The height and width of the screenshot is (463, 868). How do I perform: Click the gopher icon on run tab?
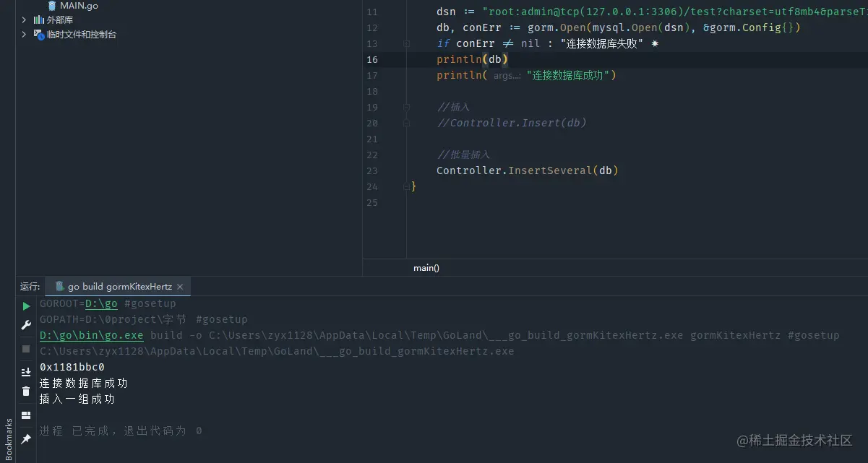point(60,287)
